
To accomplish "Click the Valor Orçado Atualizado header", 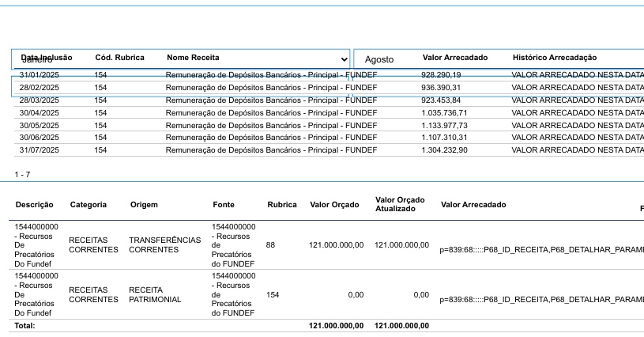I will [401, 205].
